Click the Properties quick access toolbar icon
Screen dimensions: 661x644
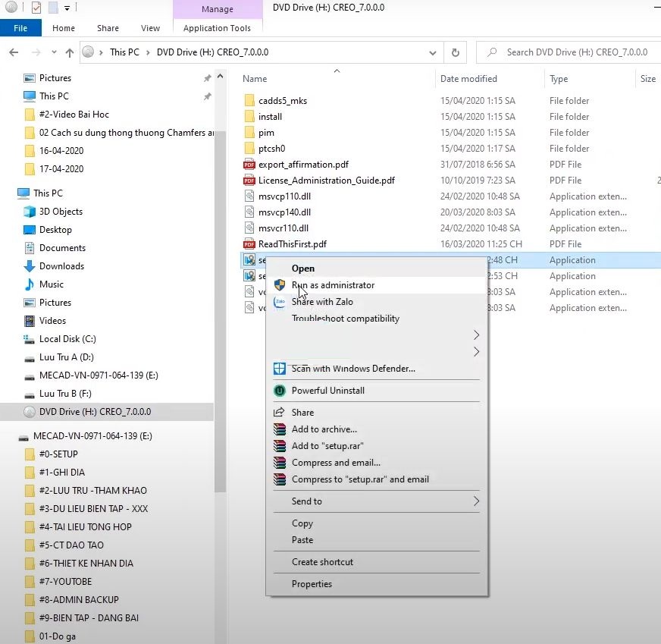pos(36,7)
